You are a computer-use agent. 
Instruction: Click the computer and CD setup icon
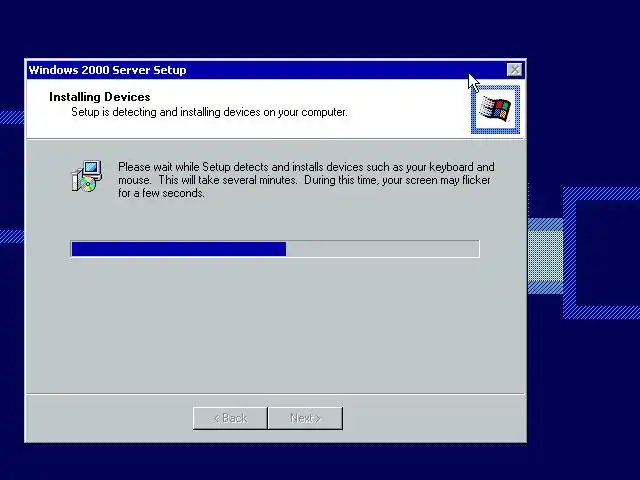tap(87, 176)
